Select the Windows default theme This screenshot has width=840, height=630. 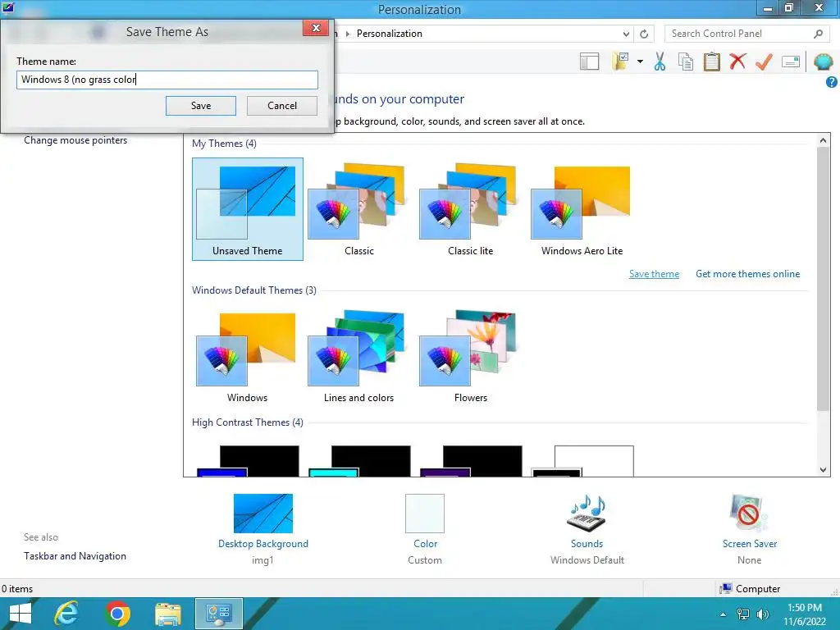pyautogui.click(x=248, y=356)
